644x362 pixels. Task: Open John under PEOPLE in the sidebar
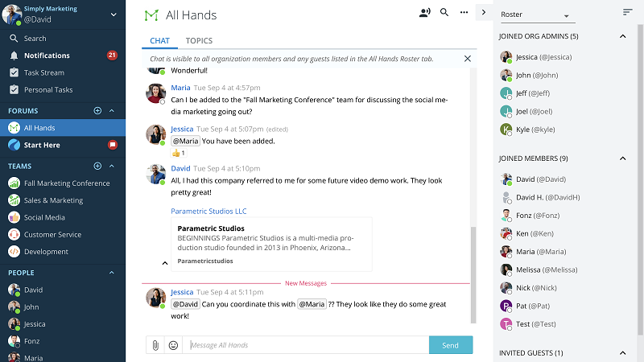coord(63,307)
